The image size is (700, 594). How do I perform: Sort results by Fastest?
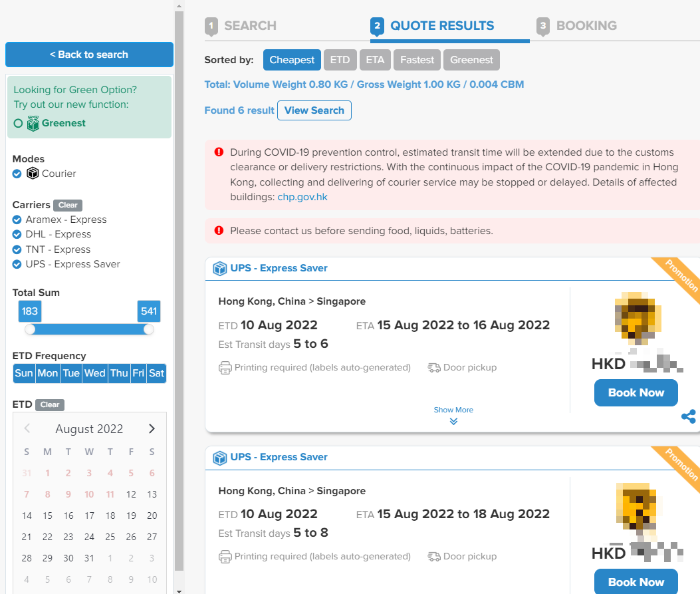click(417, 60)
